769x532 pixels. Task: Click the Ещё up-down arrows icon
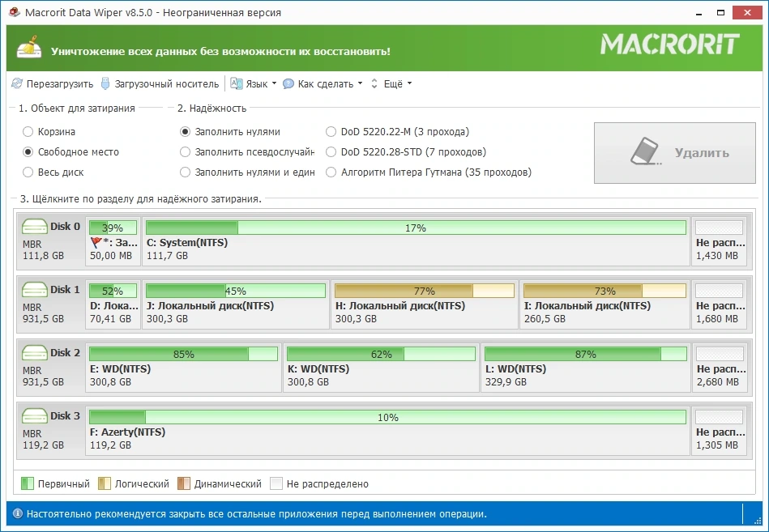tap(374, 83)
